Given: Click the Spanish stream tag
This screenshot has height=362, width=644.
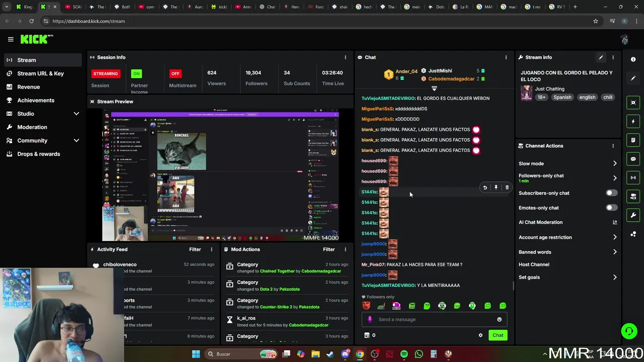Looking at the screenshot, I should click(562, 98).
